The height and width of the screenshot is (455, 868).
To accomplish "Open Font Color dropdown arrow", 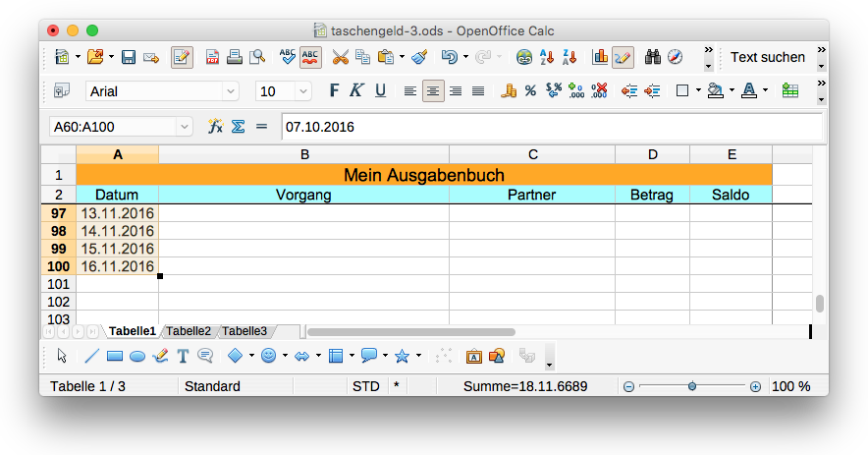I will [x=766, y=90].
